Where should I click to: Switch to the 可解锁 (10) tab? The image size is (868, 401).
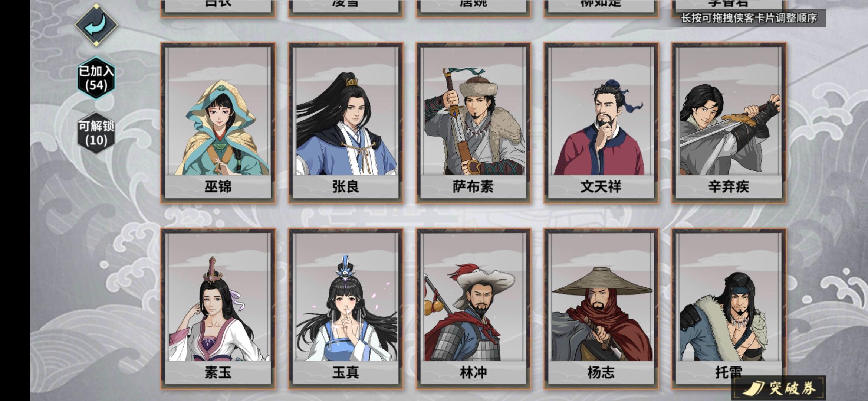[96, 133]
